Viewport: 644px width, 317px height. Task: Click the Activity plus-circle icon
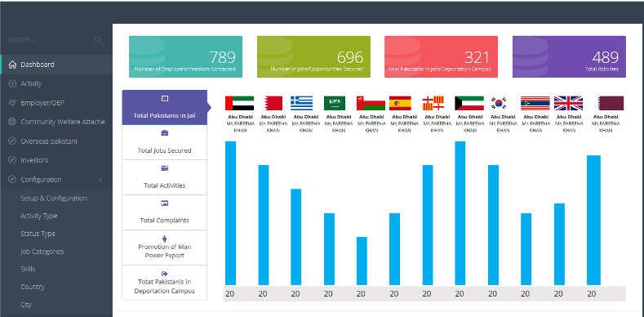tap(12, 83)
